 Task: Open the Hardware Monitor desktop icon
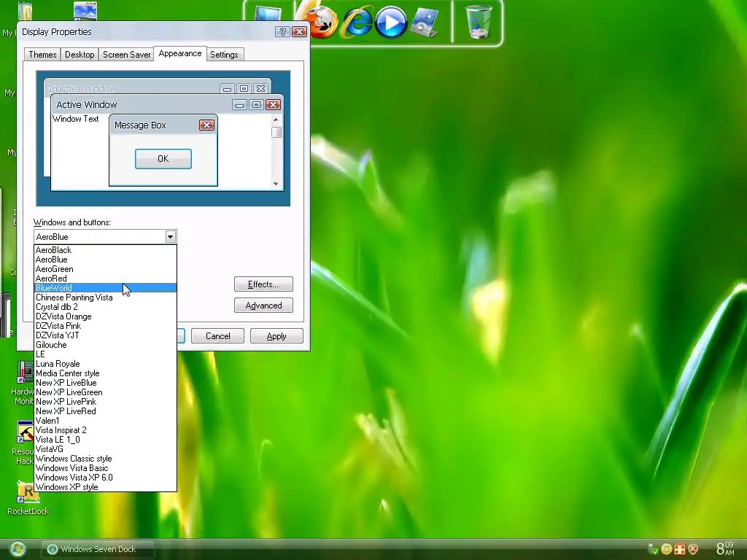tap(24, 383)
